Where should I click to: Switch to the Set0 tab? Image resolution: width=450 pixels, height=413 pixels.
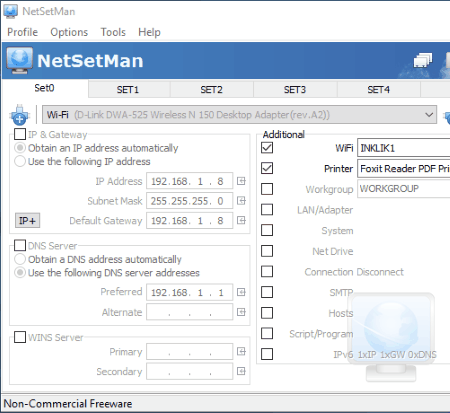coord(44,88)
